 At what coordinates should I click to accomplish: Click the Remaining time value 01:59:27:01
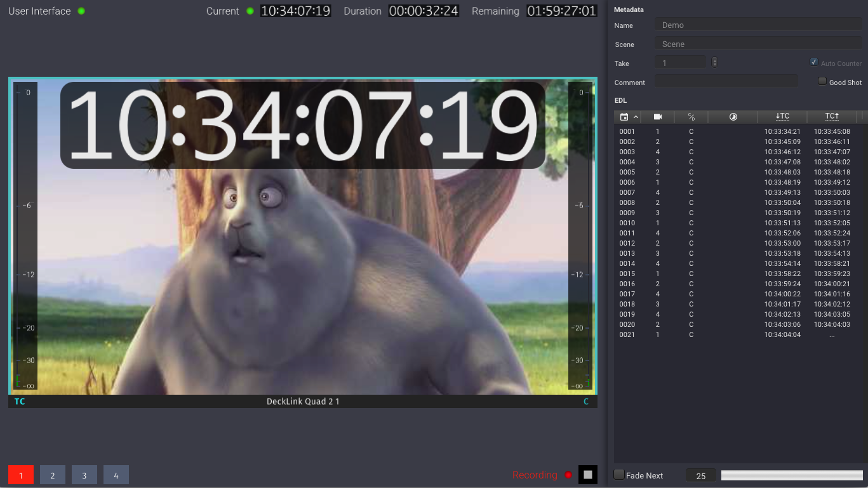tap(562, 11)
